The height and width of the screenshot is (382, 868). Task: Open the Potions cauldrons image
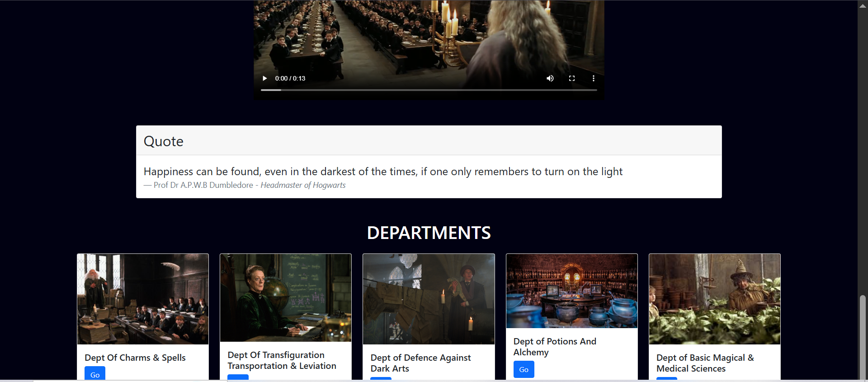(x=572, y=291)
